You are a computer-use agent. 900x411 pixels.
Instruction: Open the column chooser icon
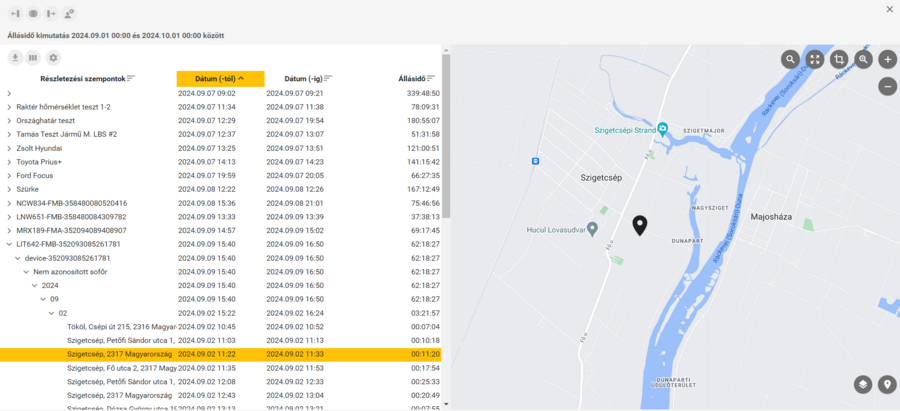33,58
